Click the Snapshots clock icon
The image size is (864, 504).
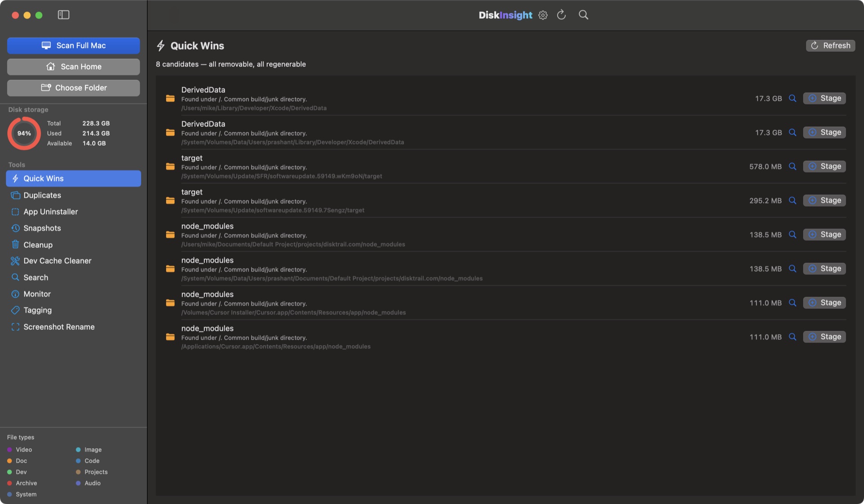(x=15, y=228)
